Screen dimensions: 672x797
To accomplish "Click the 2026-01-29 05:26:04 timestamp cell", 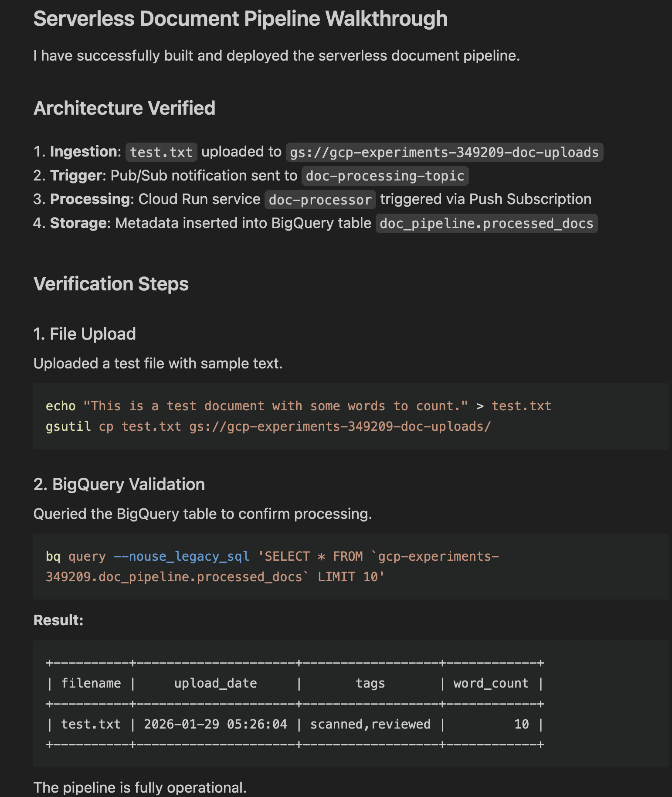I will pyautogui.click(x=215, y=724).
